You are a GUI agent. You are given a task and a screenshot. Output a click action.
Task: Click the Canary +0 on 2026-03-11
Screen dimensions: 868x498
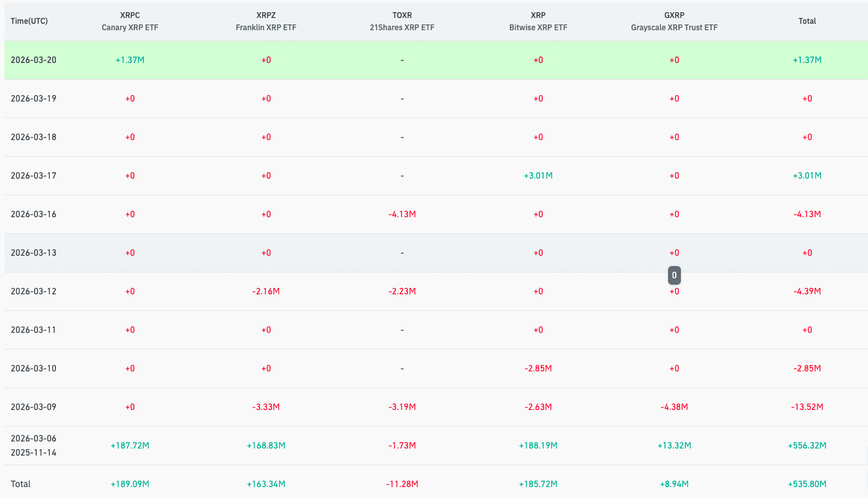[x=130, y=330]
